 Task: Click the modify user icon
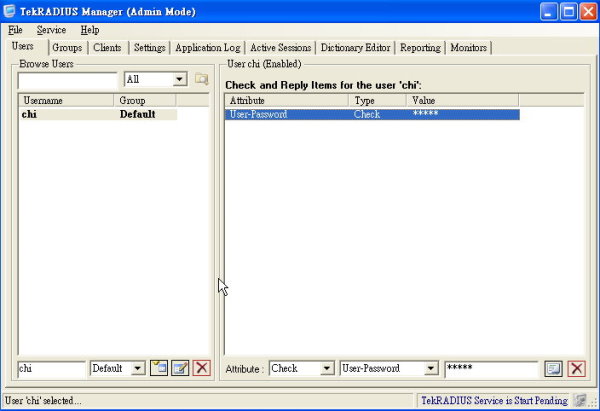click(x=180, y=368)
